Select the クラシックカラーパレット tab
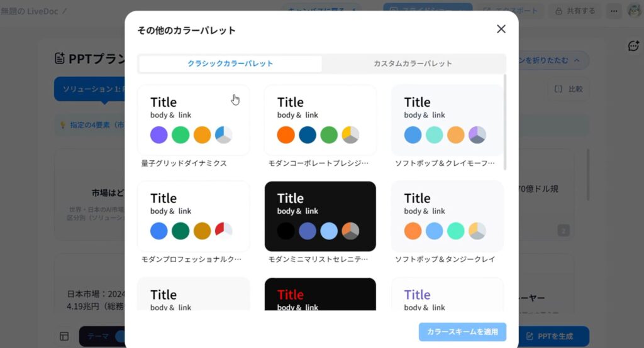 230,63
